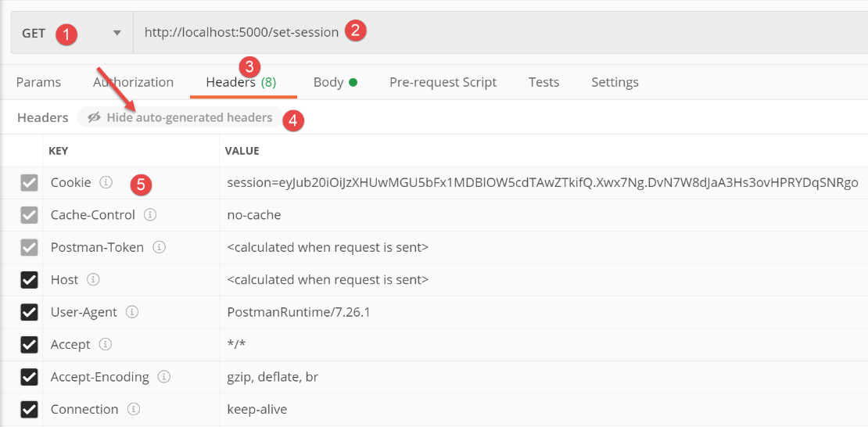Image resolution: width=868 pixels, height=427 pixels.
Task: Click the request URL input field
Action: (x=547, y=33)
